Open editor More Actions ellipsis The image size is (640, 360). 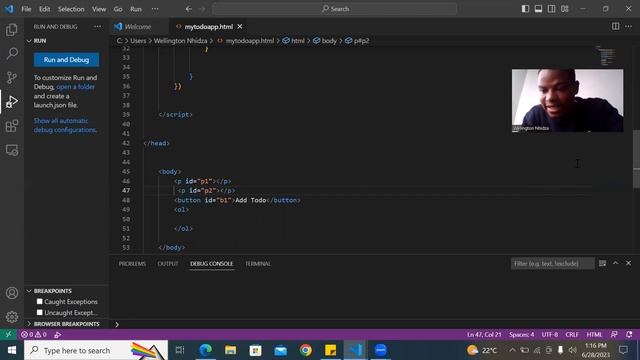coord(628,27)
